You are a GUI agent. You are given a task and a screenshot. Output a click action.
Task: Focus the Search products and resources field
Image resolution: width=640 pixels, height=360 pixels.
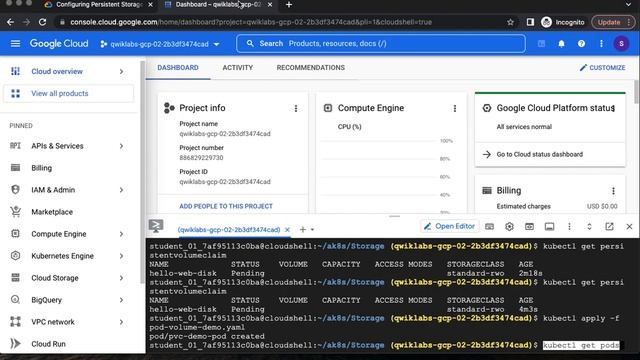[381, 44]
